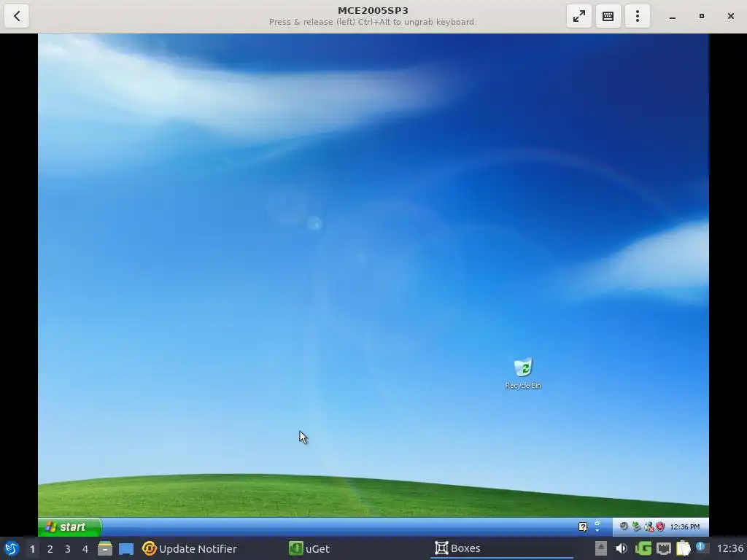Image resolution: width=747 pixels, height=560 pixels.
Task: Launch the file manager from the panel
Action: [105, 548]
